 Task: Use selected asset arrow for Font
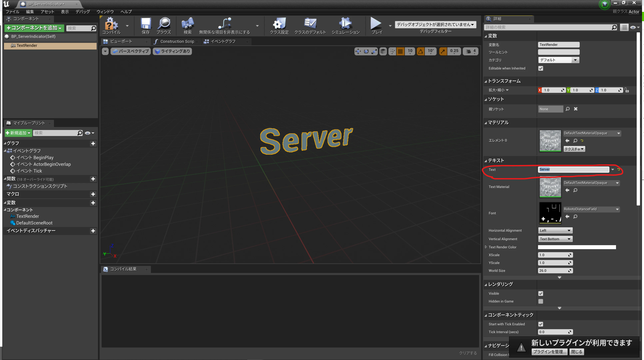567,216
